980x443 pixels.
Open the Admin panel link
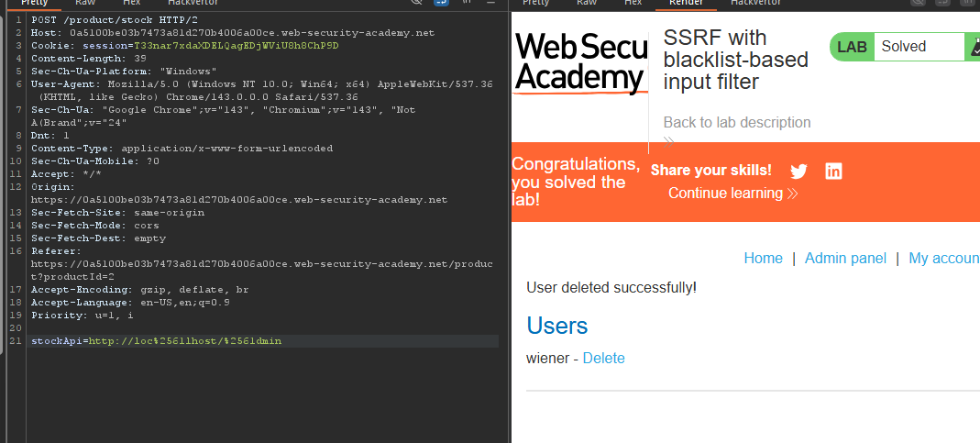845,258
